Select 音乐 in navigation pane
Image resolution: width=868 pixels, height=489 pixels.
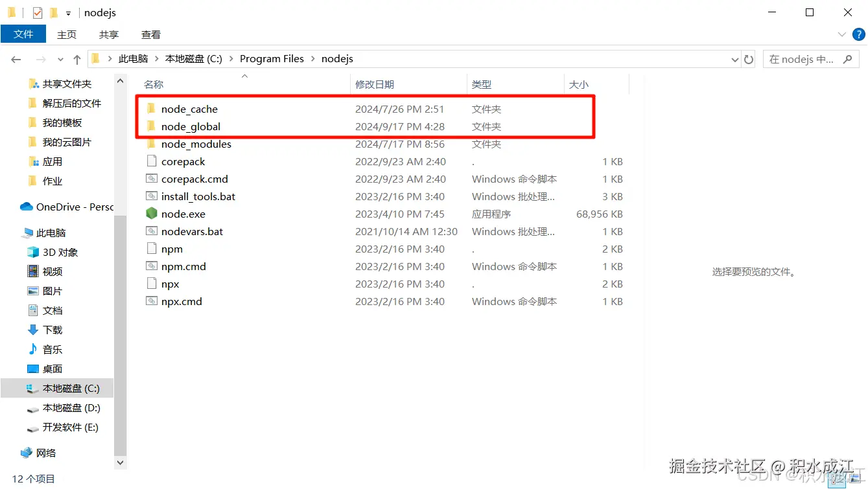pyautogui.click(x=53, y=349)
